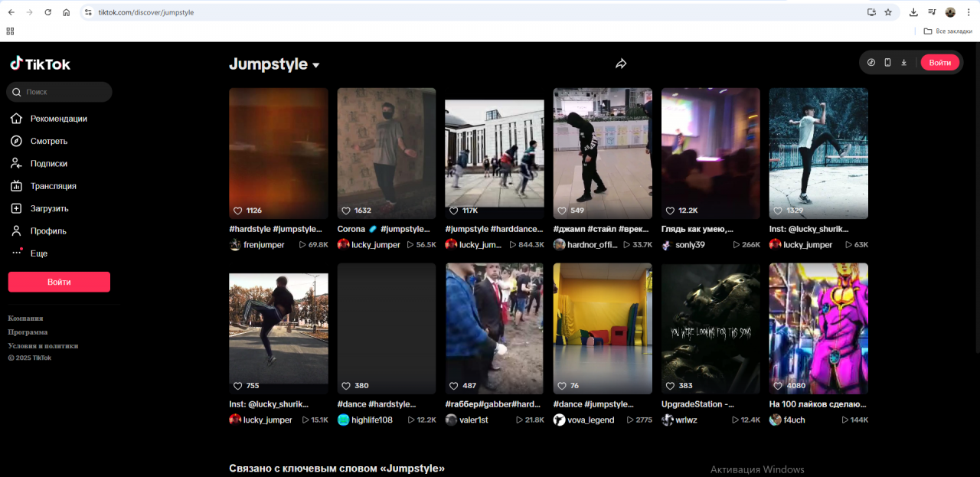Open Трансляция in the sidebar
The image size is (980, 477).
click(53, 186)
